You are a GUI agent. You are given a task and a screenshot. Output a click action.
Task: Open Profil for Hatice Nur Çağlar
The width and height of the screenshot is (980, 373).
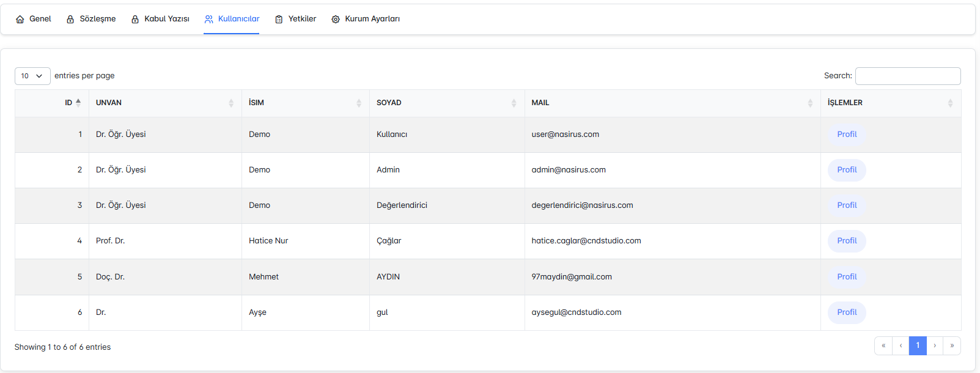847,241
